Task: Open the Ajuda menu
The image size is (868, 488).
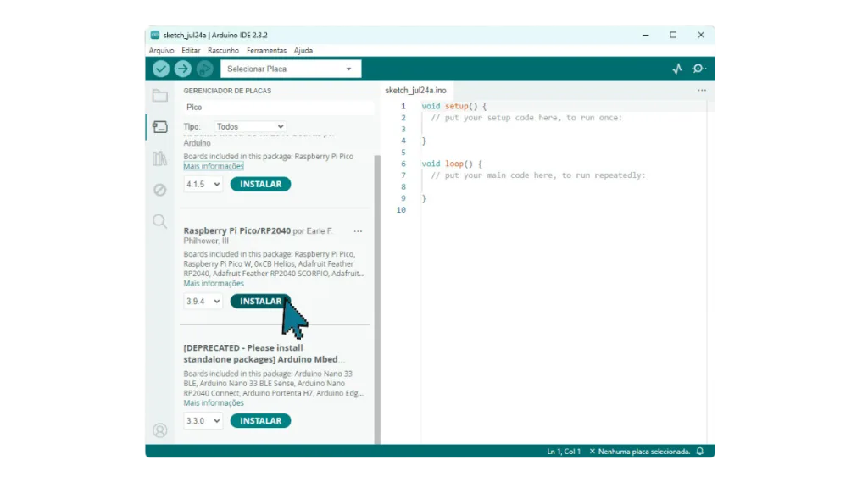Action: click(x=303, y=50)
